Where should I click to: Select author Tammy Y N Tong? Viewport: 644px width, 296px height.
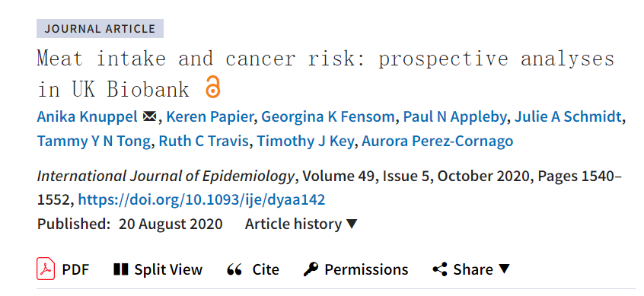tap(94, 142)
